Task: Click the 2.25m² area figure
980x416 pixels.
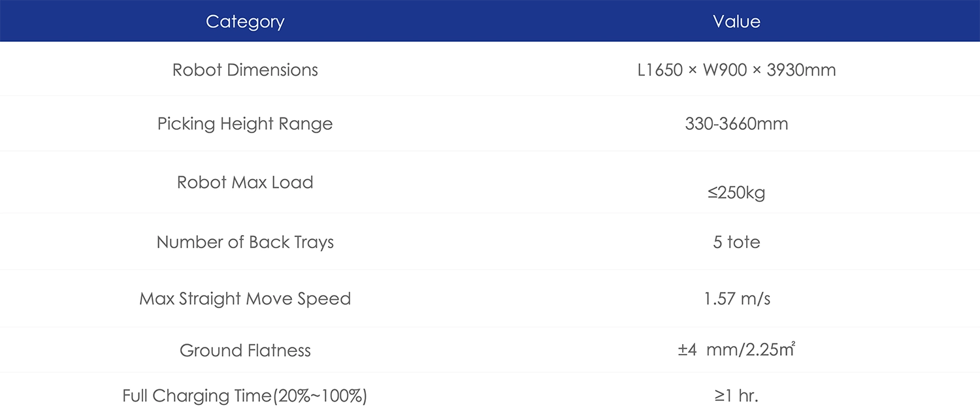Action: click(771, 350)
